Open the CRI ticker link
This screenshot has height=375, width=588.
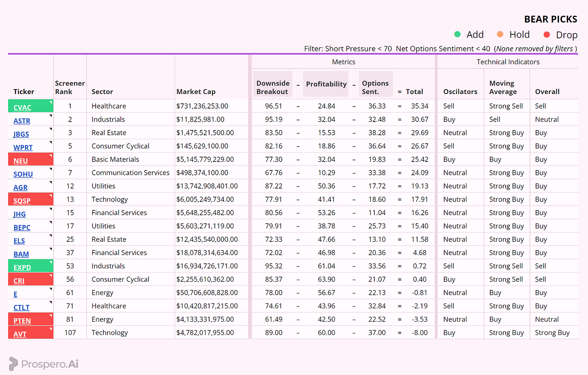click(19, 281)
